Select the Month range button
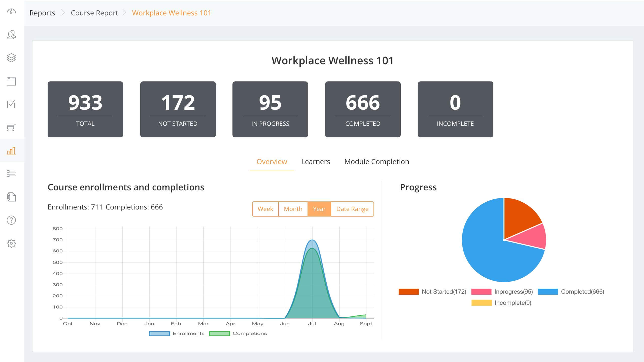The image size is (644, 362). [293, 209]
